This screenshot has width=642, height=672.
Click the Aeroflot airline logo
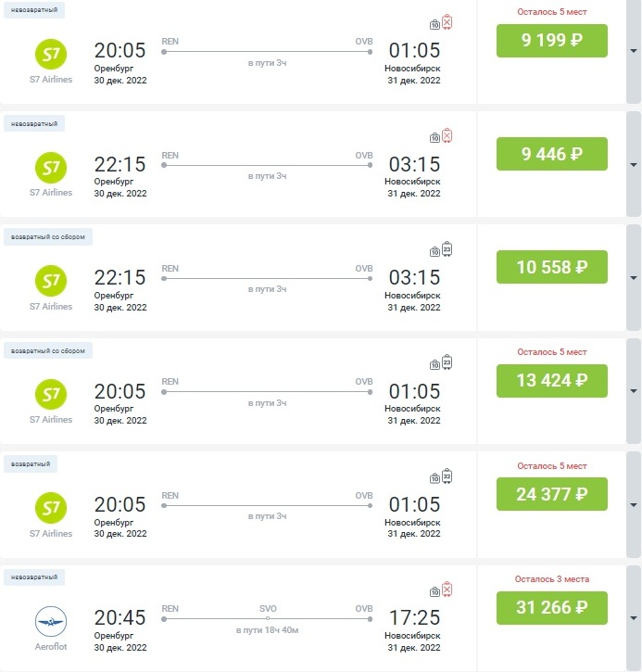(51, 621)
